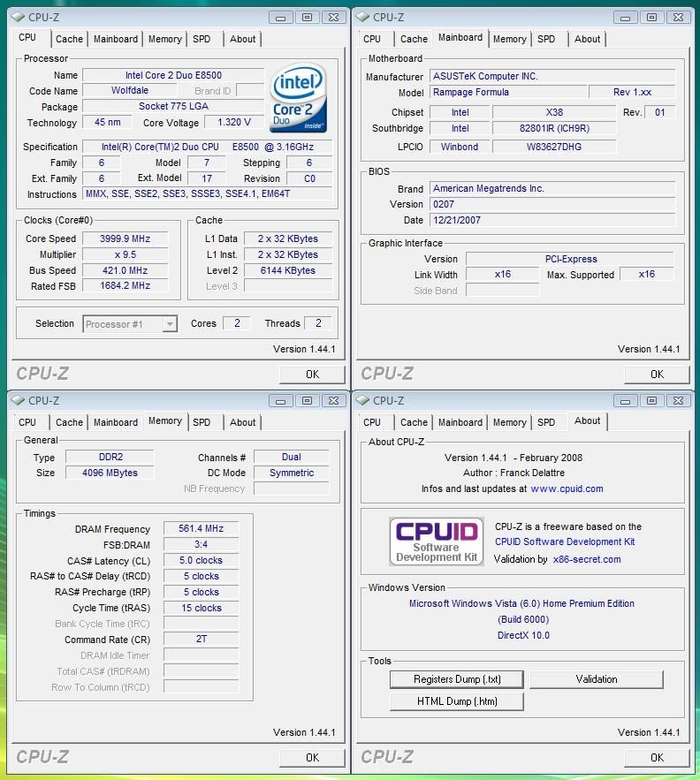Click OK in the Memory window
Screen dimensions: 700x780
tap(312, 758)
